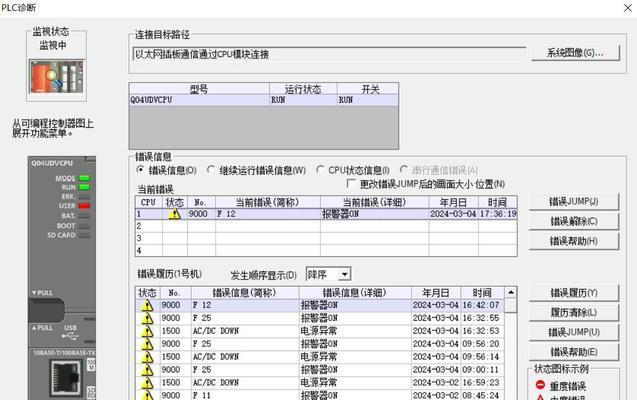Click warning icon for 09:56:14 AC/DC DOWN entry
The image size is (637, 400).
147,357
